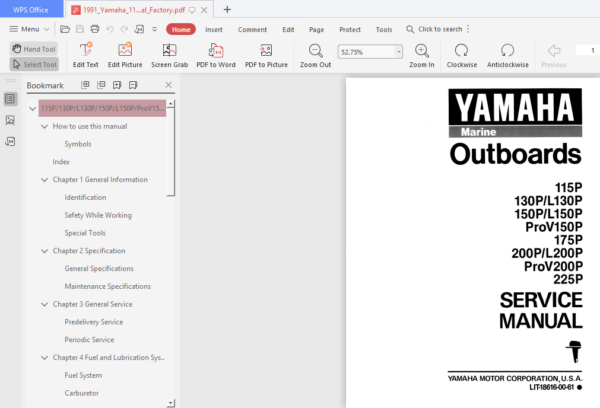Open the Edit ribbon tab
This screenshot has width=600, height=408.
pyautogui.click(x=288, y=29)
